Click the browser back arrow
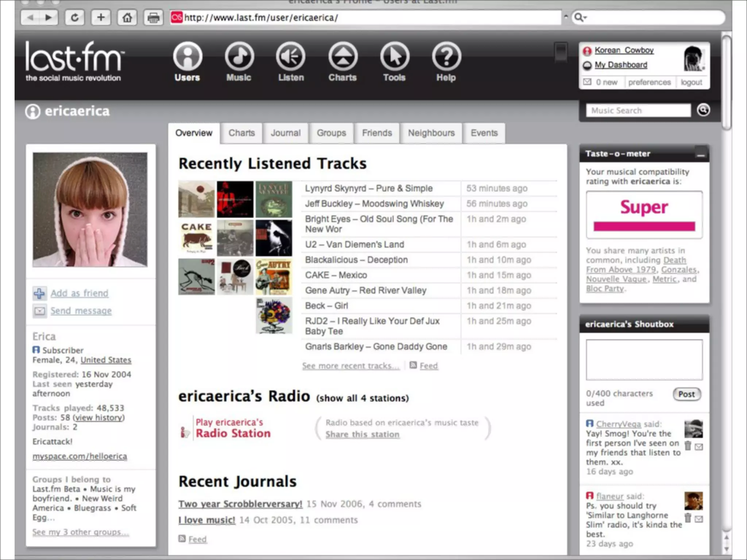This screenshot has width=747, height=560. pos(30,17)
